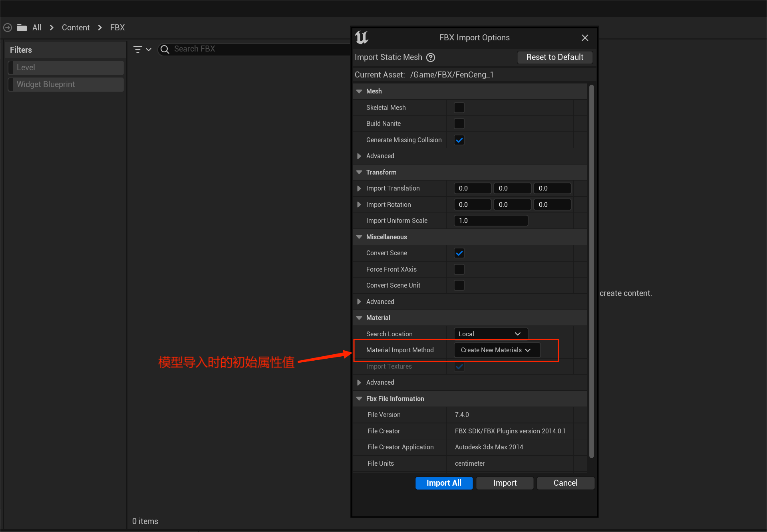The image size is (767, 532).
Task: Expand Advanced under Material section
Action: [x=359, y=383]
